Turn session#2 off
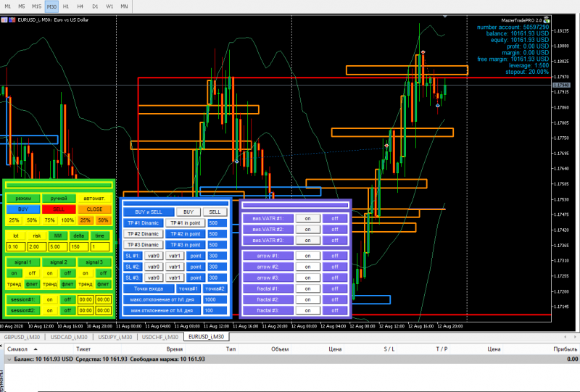The height and width of the screenshot is (392, 580). (x=67, y=311)
